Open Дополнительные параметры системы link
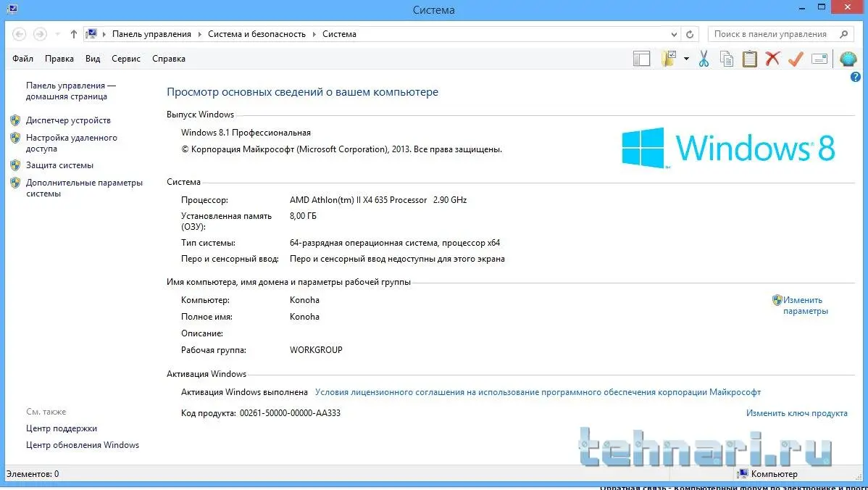Image resolution: width=868 pixels, height=490 pixels. (84, 188)
